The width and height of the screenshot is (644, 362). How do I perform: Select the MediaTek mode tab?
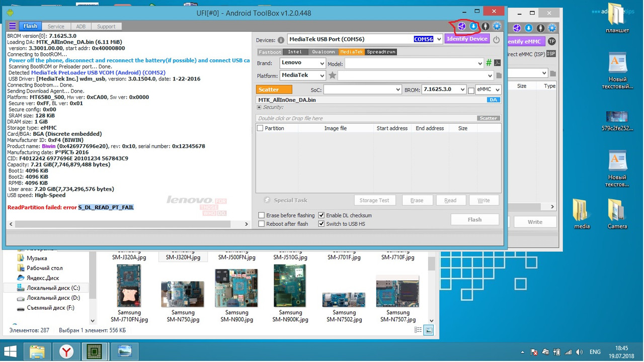pos(351,52)
